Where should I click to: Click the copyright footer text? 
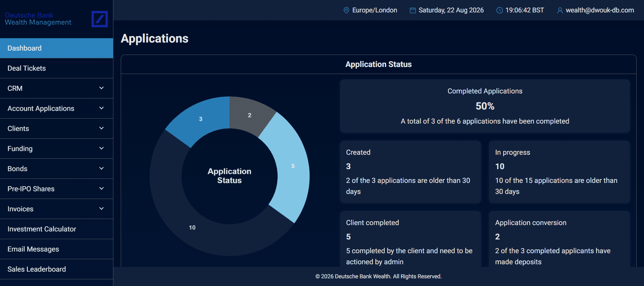coord(378,276)
